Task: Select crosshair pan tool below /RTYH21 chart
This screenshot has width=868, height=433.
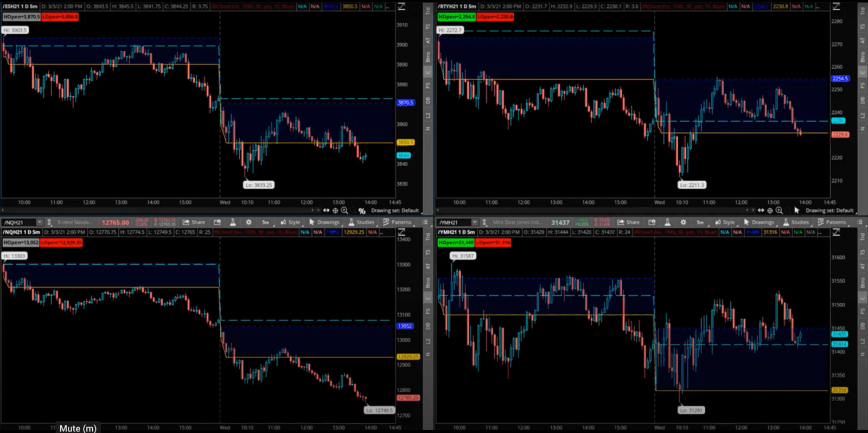Action: 770,211
